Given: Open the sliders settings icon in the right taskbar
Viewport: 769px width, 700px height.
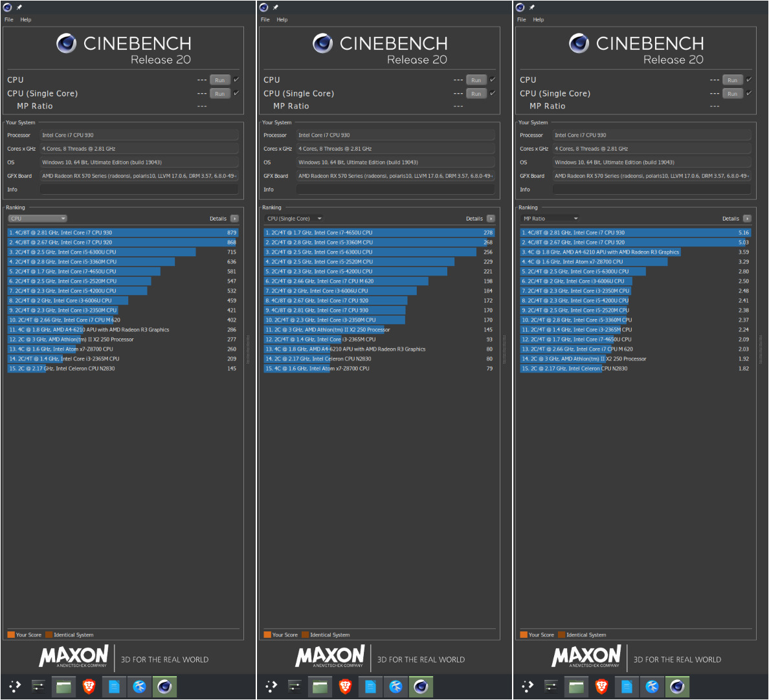Looking at the screenshot, I should pos(551,686).
